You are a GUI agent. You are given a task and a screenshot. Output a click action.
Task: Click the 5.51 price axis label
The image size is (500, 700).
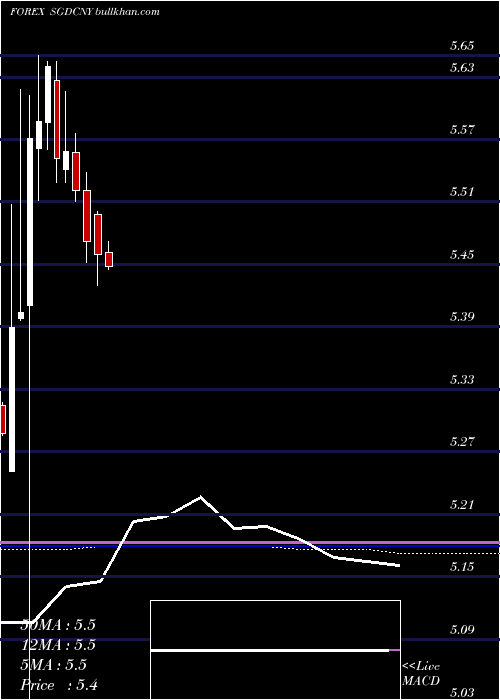coord(462,192)
